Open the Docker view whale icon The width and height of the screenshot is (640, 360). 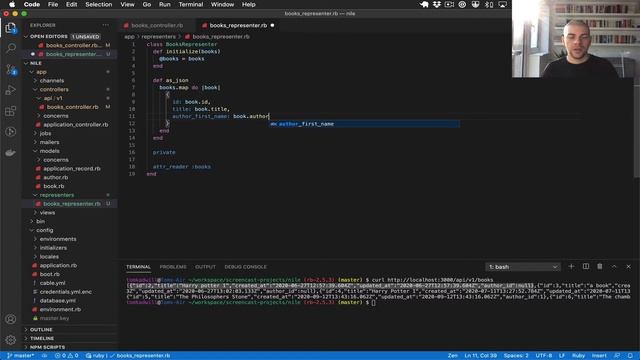pos(11,153)
